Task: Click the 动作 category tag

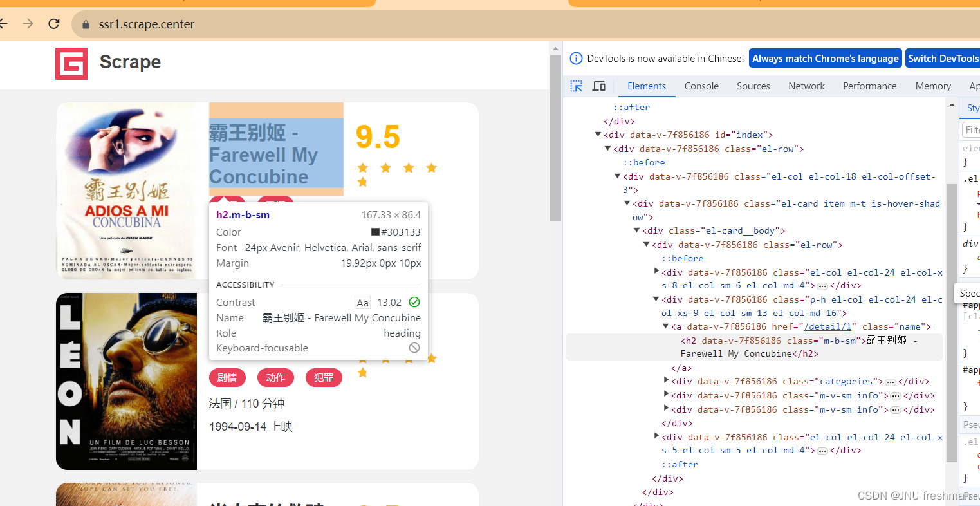Action: (x=275, y=378)
